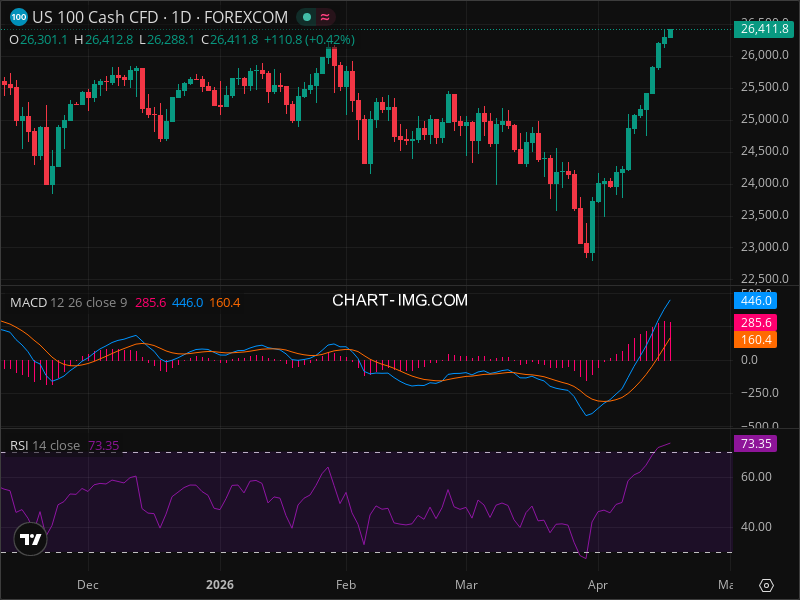Click the pink approximate-data indicator icon
The image size is (800, 600).
(325, 17)
